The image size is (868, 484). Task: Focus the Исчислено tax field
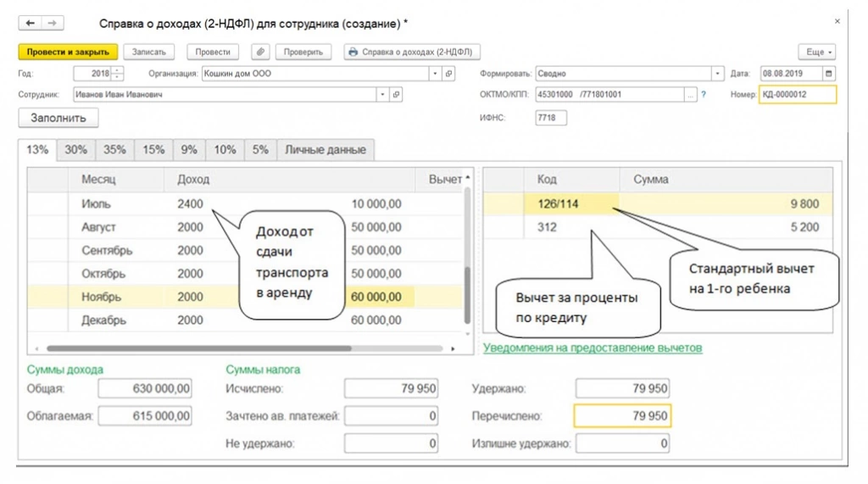[x=391, y=389]
